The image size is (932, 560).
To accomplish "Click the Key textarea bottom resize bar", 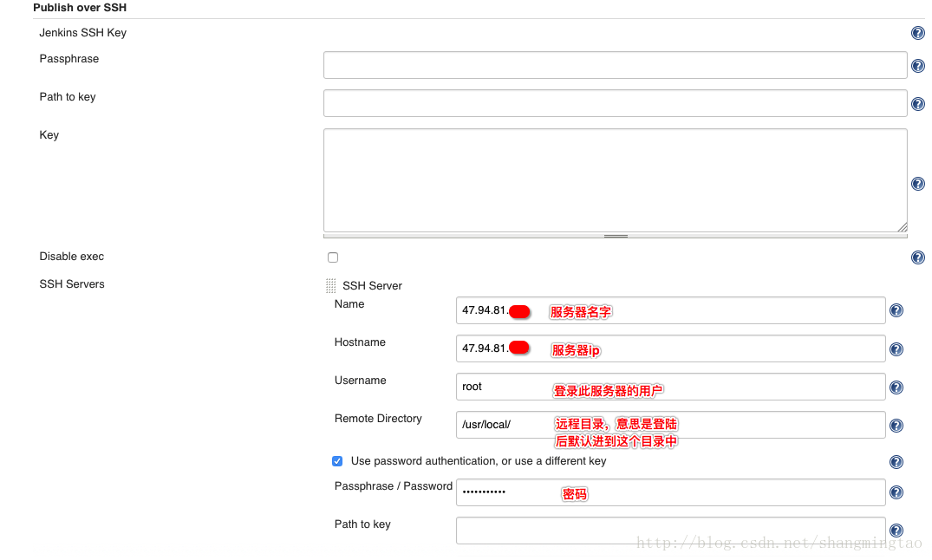I will click(616, 236).
